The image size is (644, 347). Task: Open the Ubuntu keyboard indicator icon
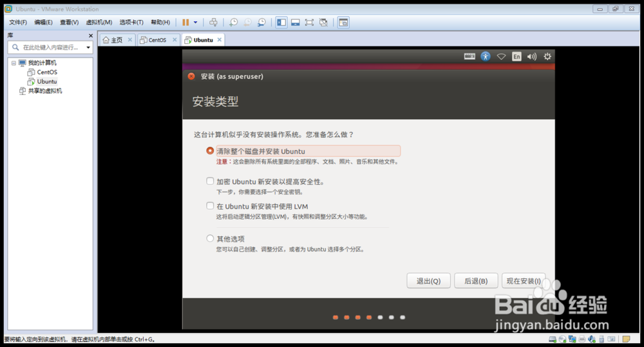point(469,57)
